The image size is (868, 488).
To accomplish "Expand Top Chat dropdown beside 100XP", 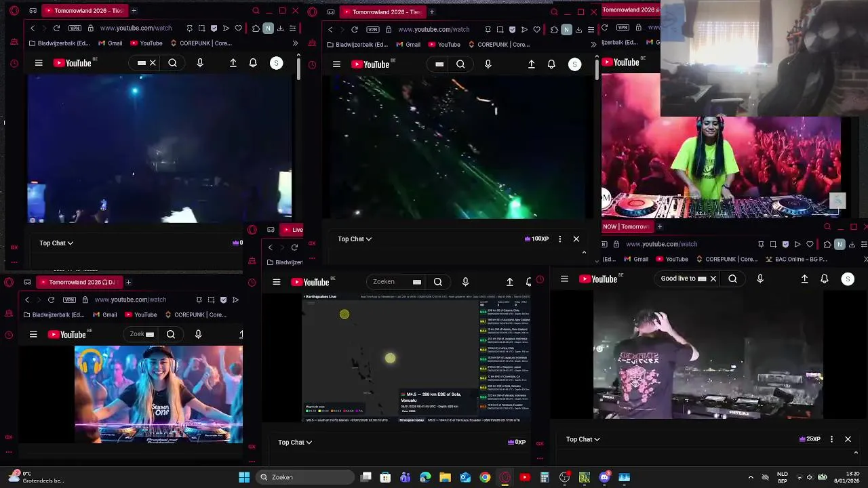I will point(355,239).
